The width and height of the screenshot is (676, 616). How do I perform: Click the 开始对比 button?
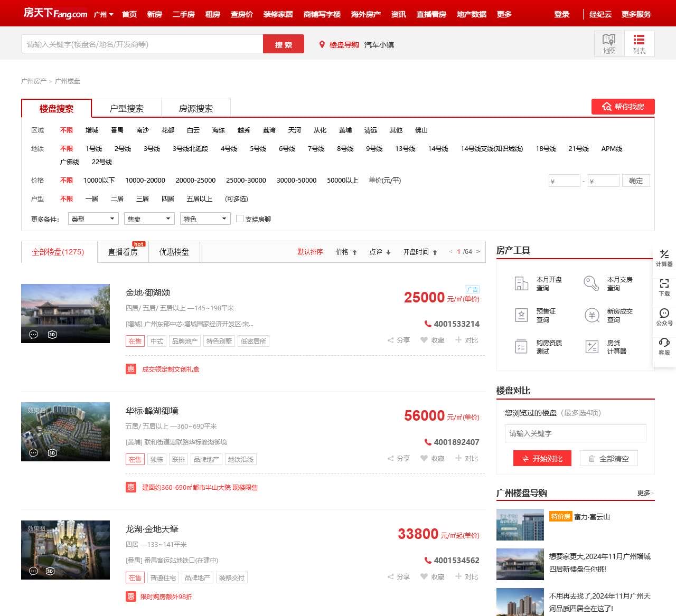point(542,459)
